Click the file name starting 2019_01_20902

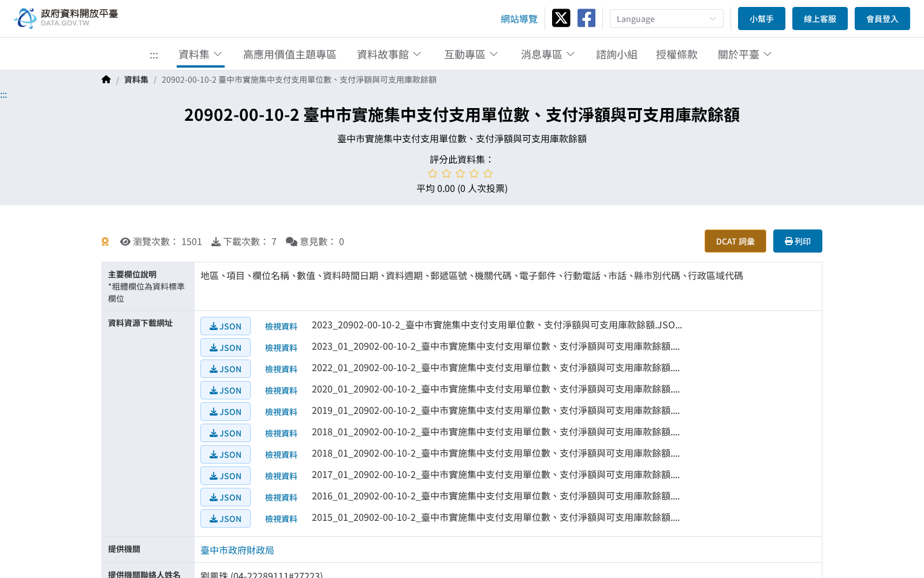coord(496,410)
